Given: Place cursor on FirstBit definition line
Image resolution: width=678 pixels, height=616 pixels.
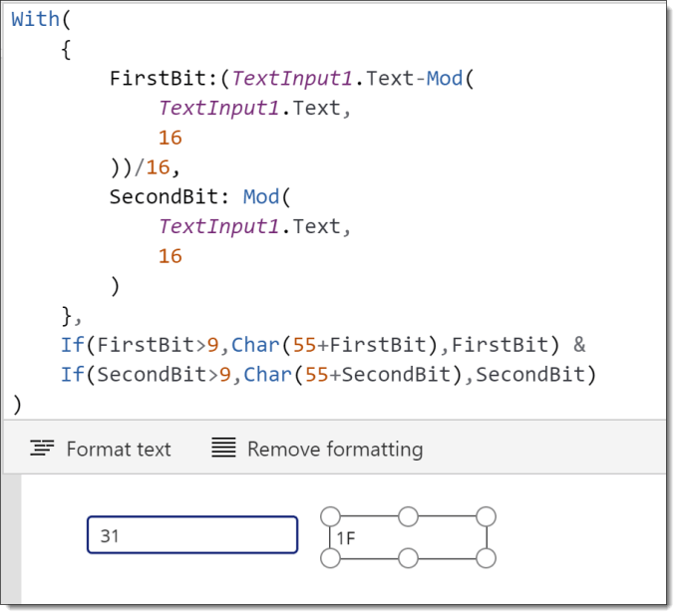Looking at the screenshot, I should point(292,79).
